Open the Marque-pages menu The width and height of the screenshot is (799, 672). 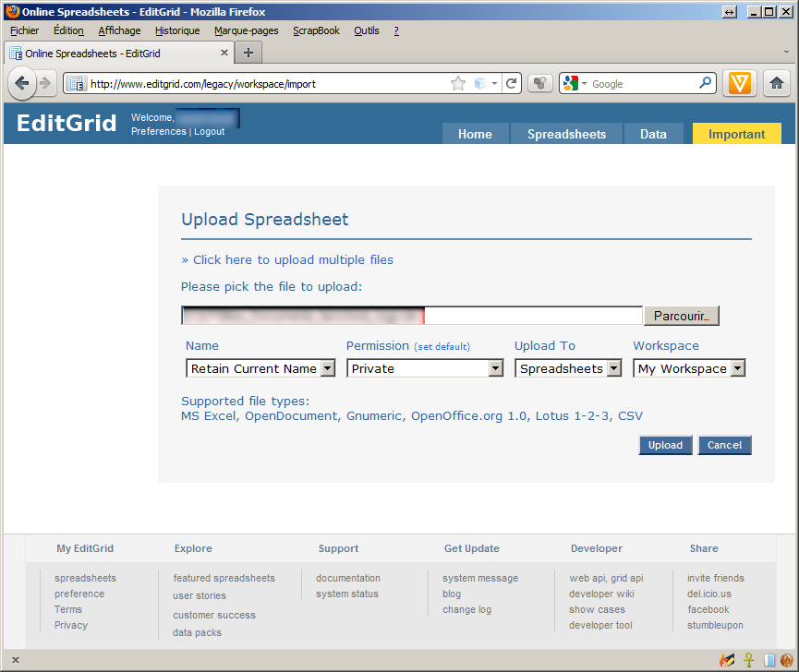click(x=246, y=30)
